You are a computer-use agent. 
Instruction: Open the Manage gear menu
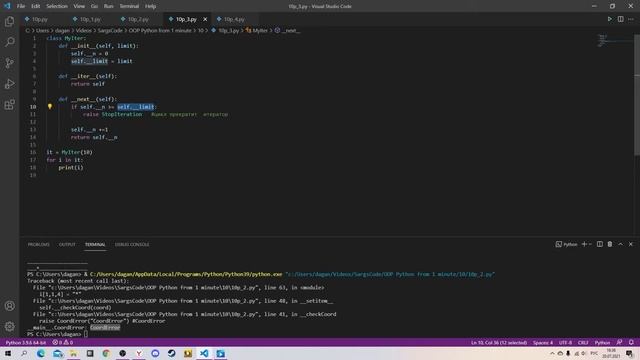click(x=9, y=326)
